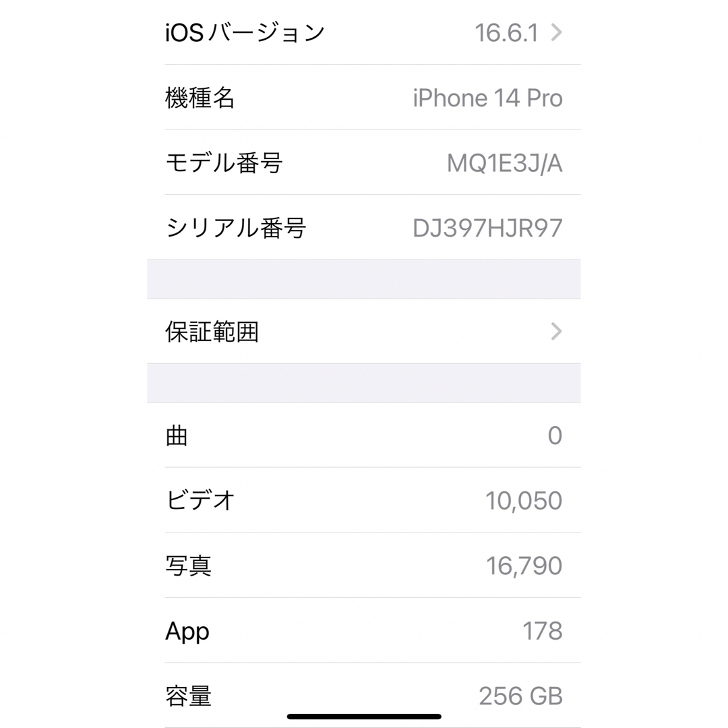728x728 pixels.
Task: Tap the 写真 row label
Action: pyautogui.click(x=189, y=566)
